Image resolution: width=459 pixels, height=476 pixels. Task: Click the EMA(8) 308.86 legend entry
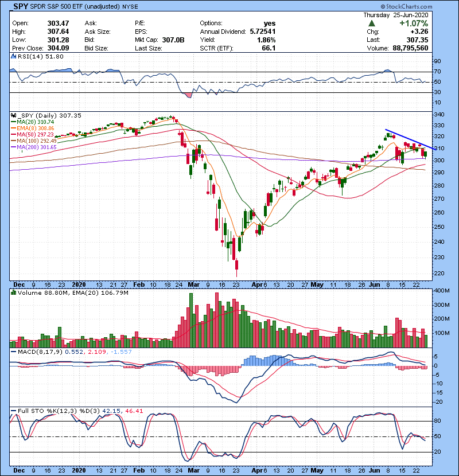click(35, 128)
